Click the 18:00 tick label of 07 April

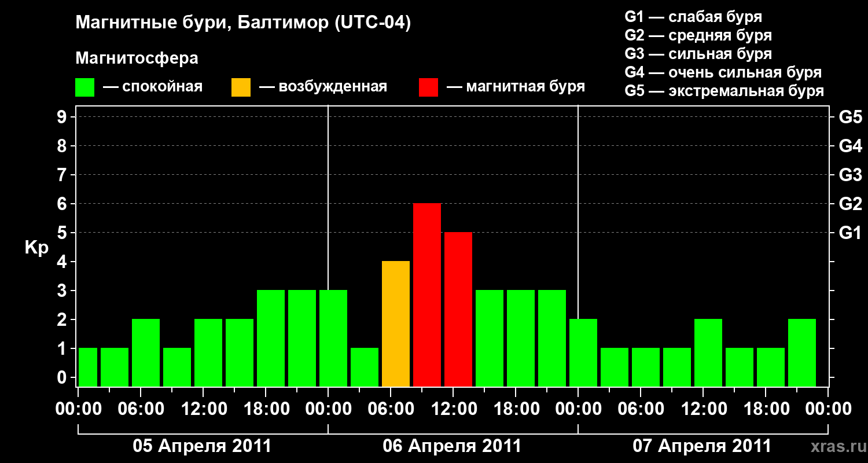click(x=766, y=409)
